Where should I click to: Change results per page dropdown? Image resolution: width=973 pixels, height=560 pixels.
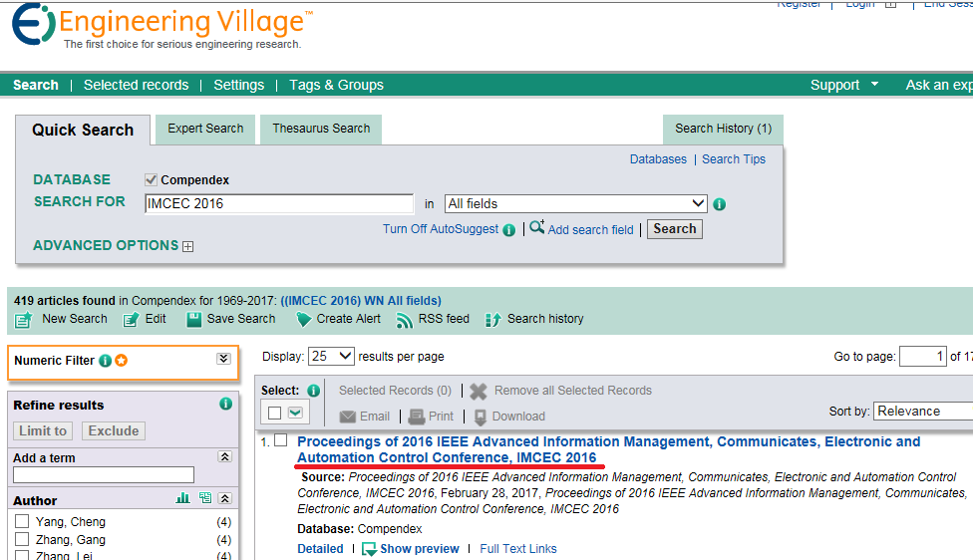[331, 356]
